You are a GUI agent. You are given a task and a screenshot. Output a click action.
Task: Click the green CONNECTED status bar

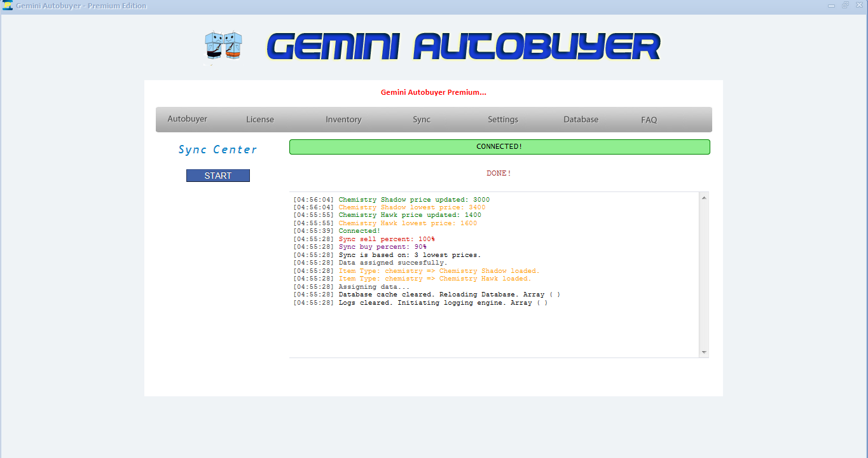click(x=499, y=147)
